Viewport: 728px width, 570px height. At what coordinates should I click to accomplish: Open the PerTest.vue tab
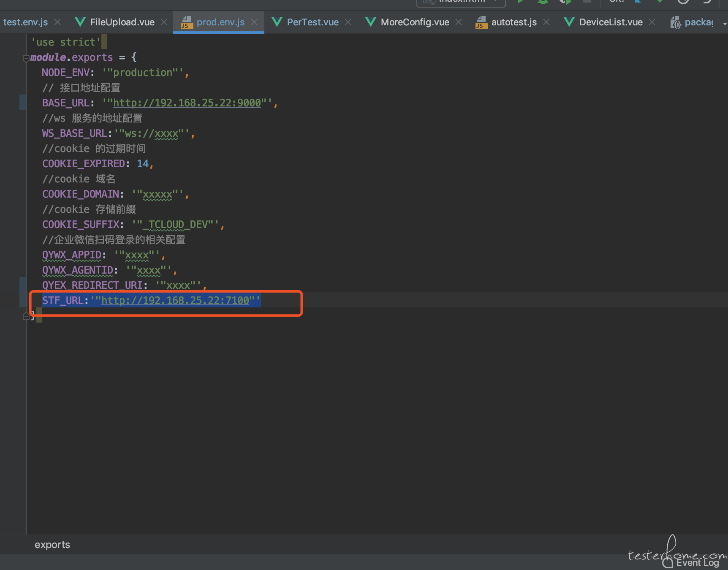(x=312, y=22)
